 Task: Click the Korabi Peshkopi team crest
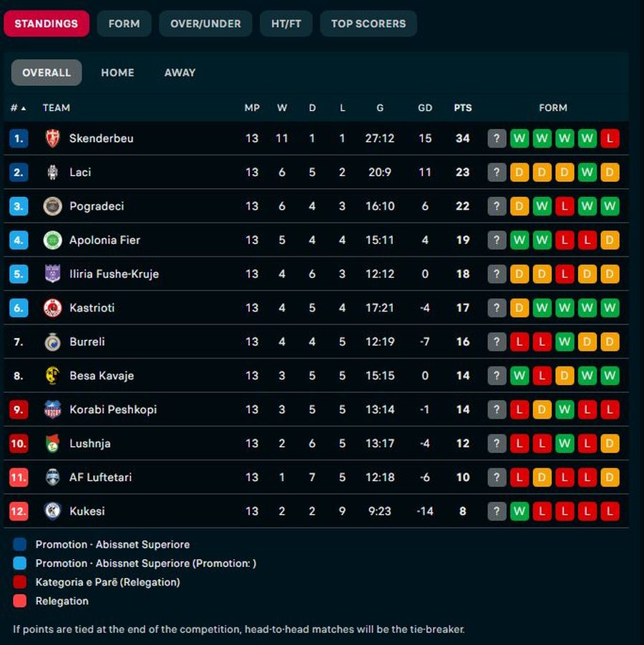tap(52, 409)
